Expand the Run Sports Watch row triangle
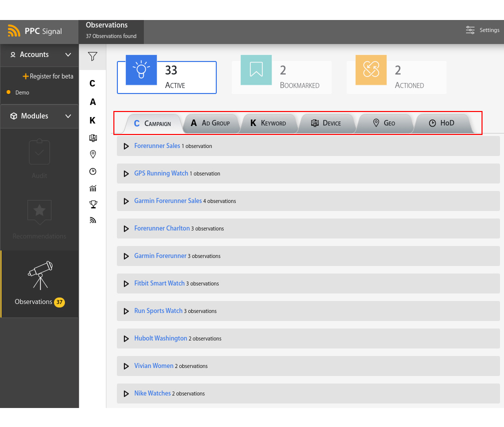The width and height of the screenshot is (504, 427). (126, 311)
